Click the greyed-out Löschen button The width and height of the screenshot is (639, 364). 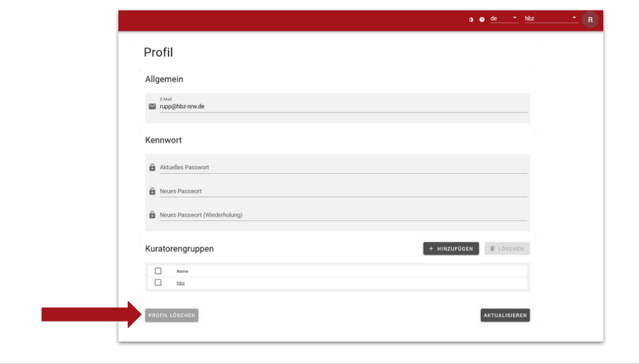(x=507, y=248)
